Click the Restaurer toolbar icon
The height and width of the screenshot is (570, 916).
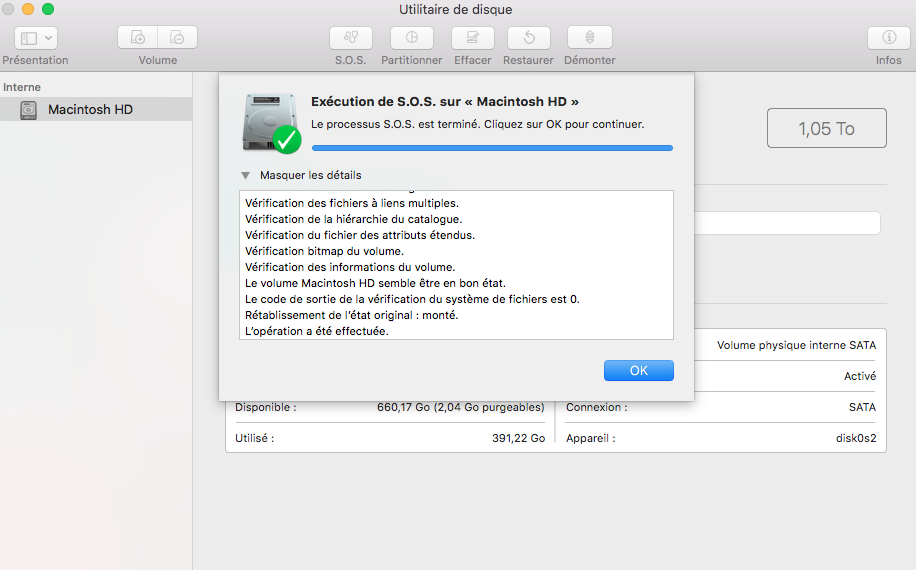click(x=529, y=38)
